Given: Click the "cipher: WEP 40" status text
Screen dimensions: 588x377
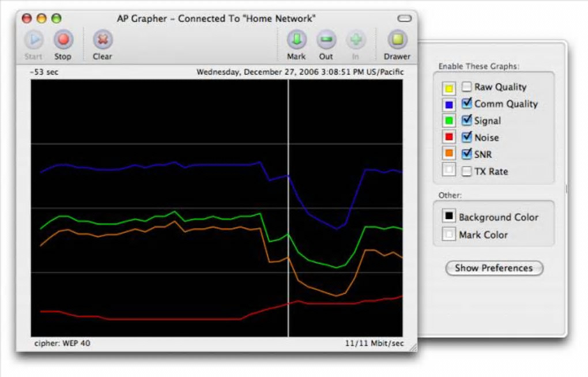Looking at the screenshot, I should tap(62, 343).
